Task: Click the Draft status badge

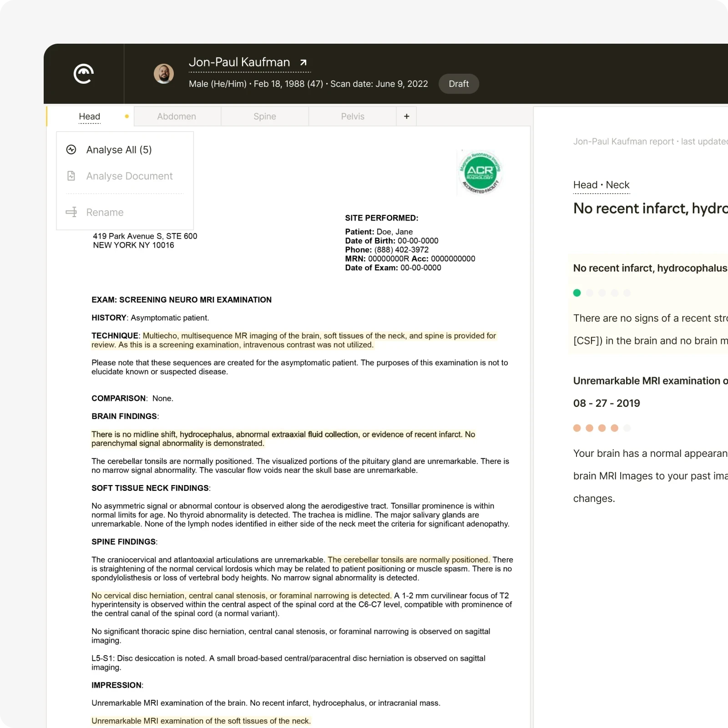Action: pyautogui.click(x=459, y=84)
